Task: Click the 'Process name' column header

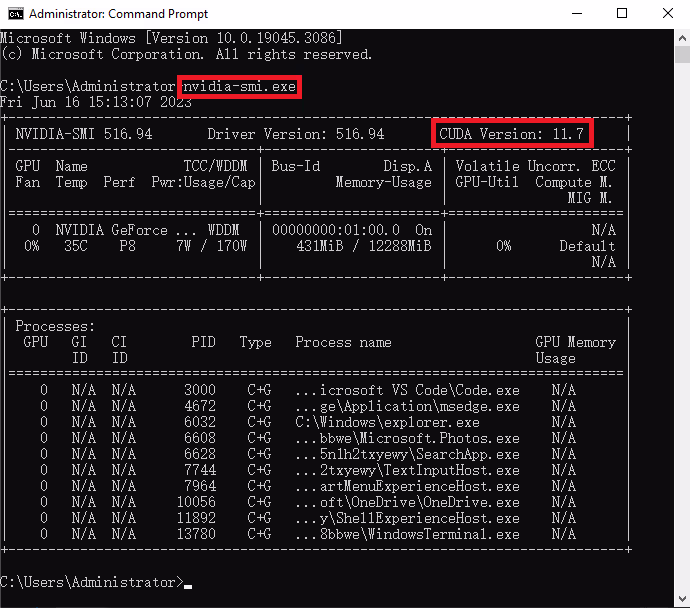Action: point(343,342)
